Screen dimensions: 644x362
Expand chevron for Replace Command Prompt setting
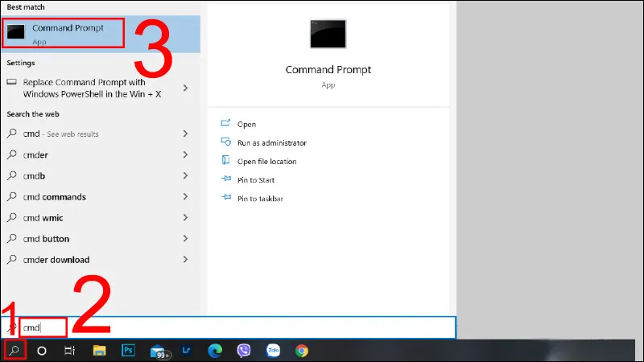coord(186,88)
